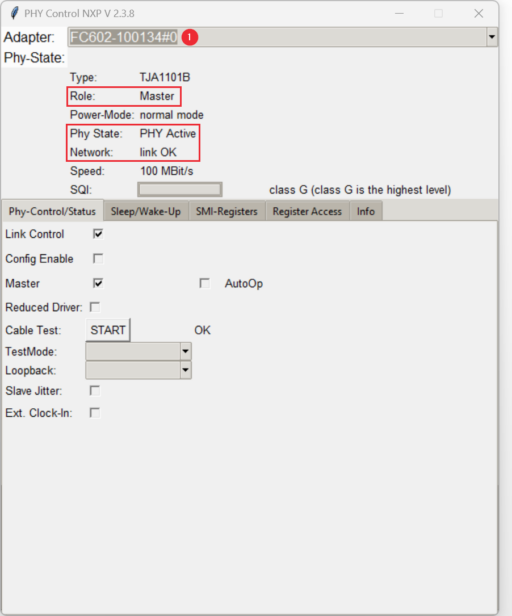Click the class G SQI description
Screen dimensions: 512x616
click(x=360, y=190)
